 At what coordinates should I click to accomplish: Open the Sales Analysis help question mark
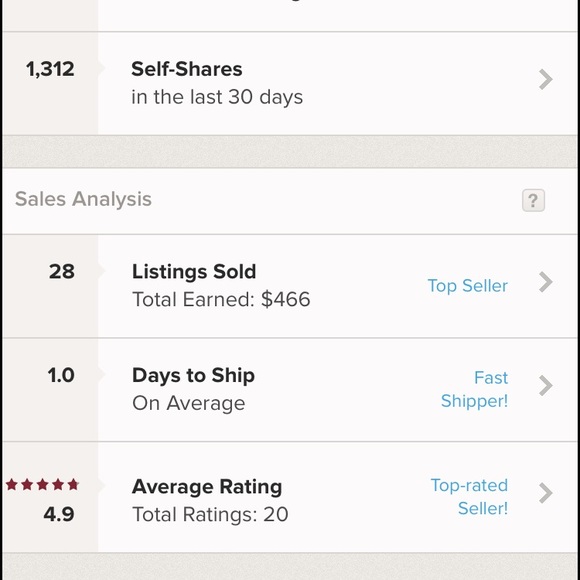[533, 200]
